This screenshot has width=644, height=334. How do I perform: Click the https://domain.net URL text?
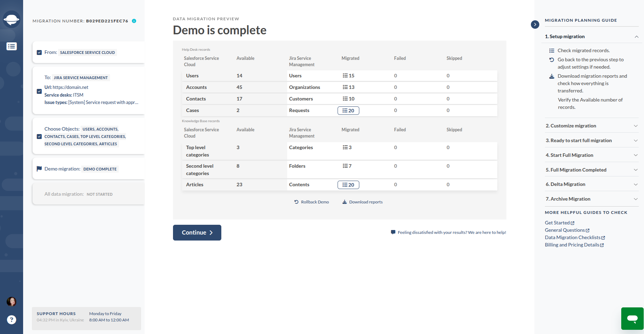click(70, 88)
